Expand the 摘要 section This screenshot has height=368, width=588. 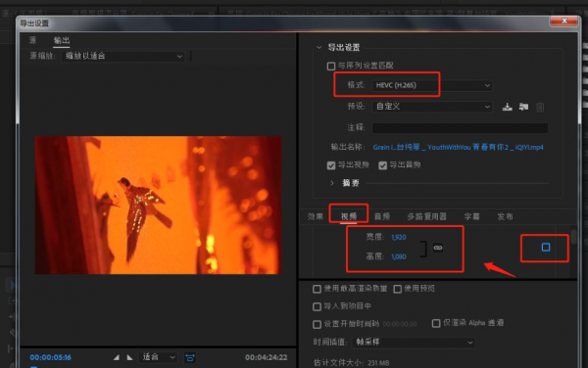pyautogui.click(x=332, y=183)
